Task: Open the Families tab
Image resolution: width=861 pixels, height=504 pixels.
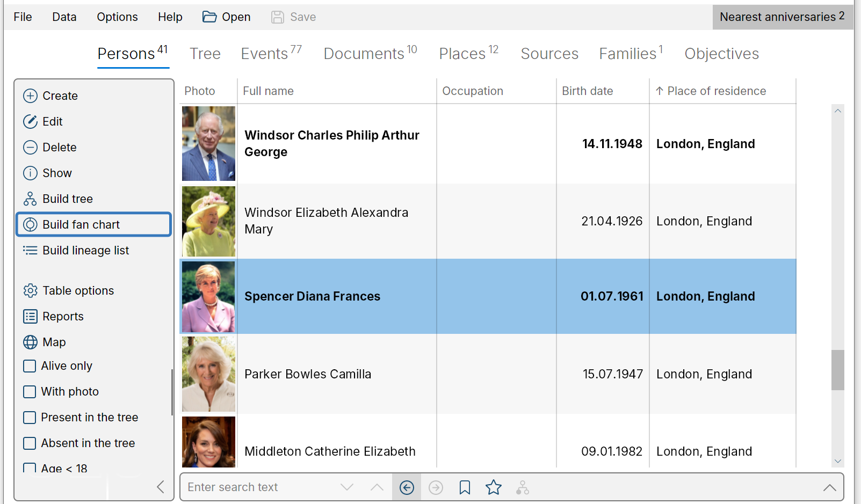Action: pyautogui.click(x=631, y=54)
